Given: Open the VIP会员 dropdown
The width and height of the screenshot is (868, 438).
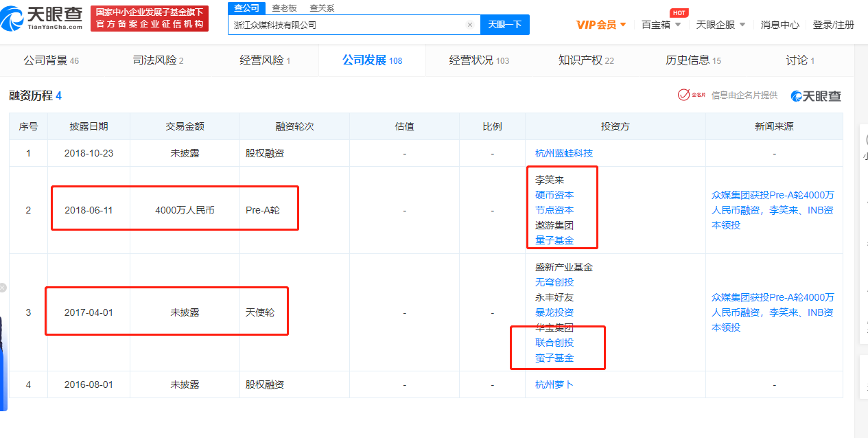Looking at the screenshot, I should [598, 23].
